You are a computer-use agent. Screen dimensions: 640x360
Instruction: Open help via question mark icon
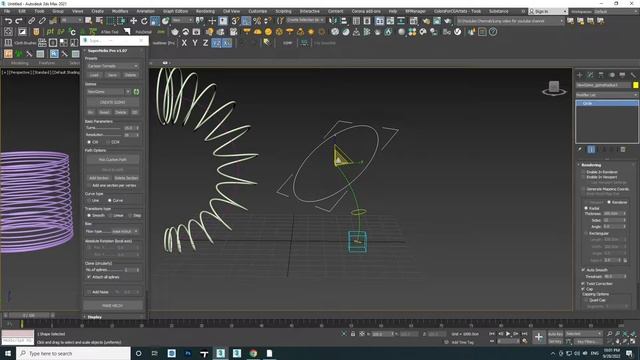pyautogui.click(x=493, y=31)
